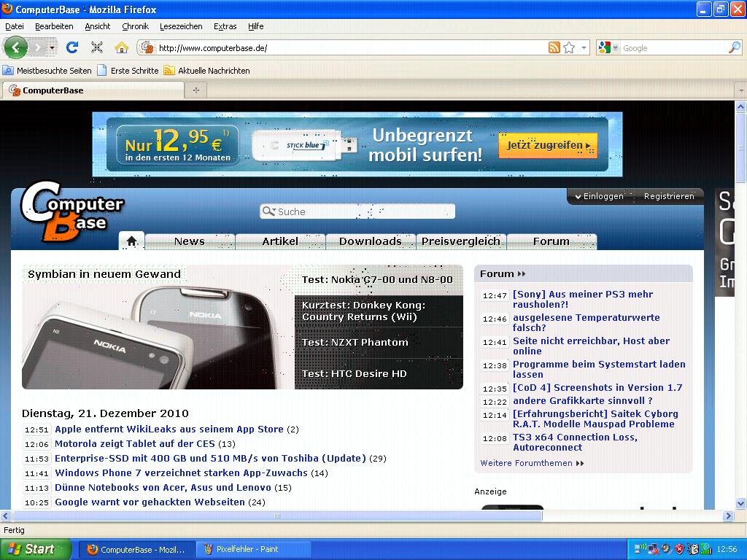This screenshot has height=560, width=747.
Task: Open Meistbesuchte Seiten bookmark folder
Action: coord(47,71)
